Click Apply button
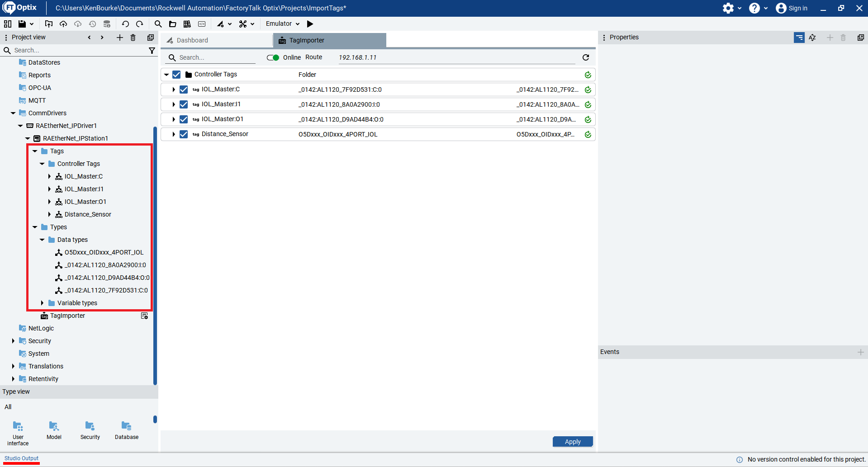 (573, 442)
